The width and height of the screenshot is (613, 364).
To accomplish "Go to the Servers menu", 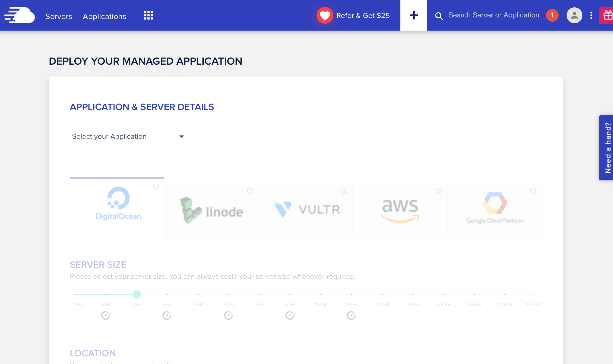I will tap(59, 16).
